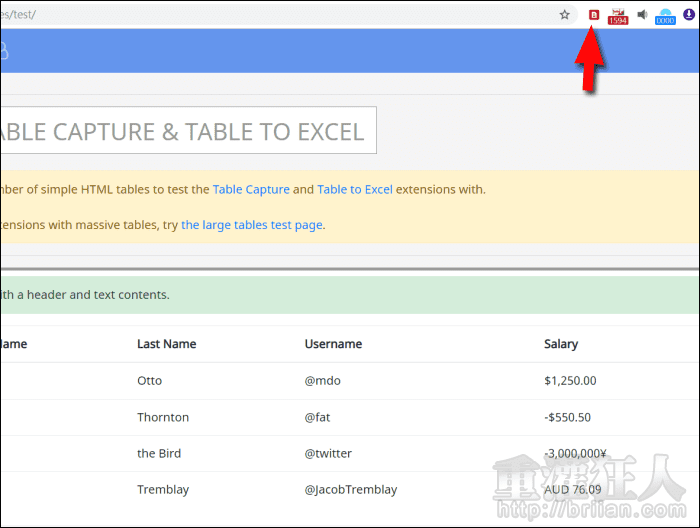The image size is (700, 528).
Task: Click the Thornton last name cell
Action: click(163, 417)
